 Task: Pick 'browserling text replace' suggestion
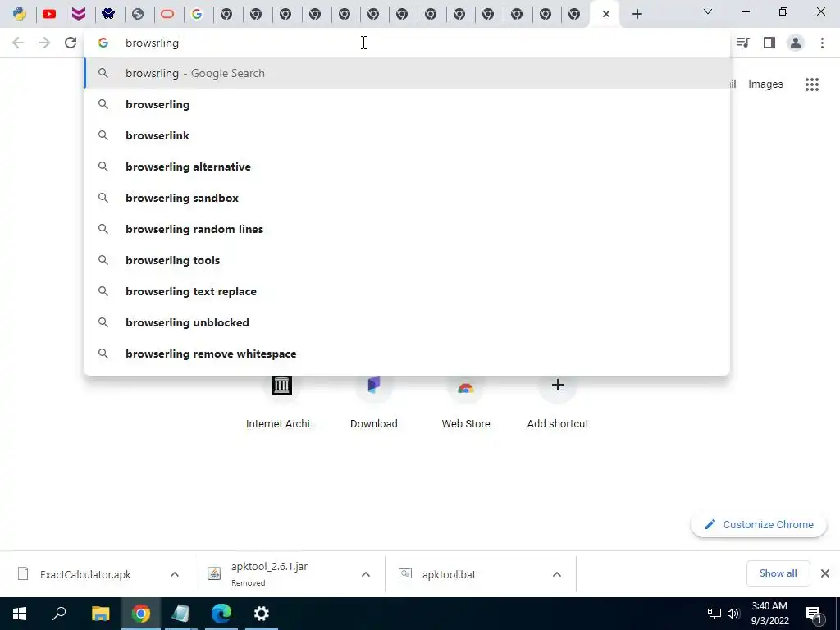[407, 291]
